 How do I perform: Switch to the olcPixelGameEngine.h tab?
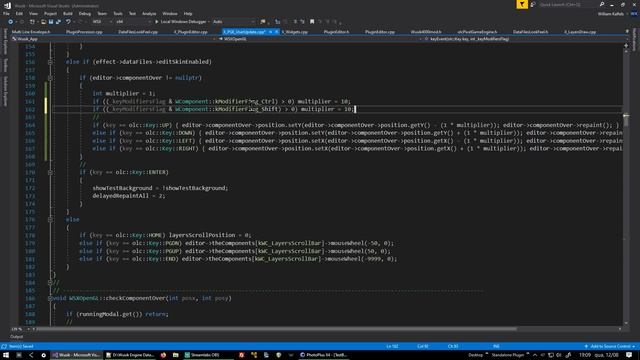point(477,32)
